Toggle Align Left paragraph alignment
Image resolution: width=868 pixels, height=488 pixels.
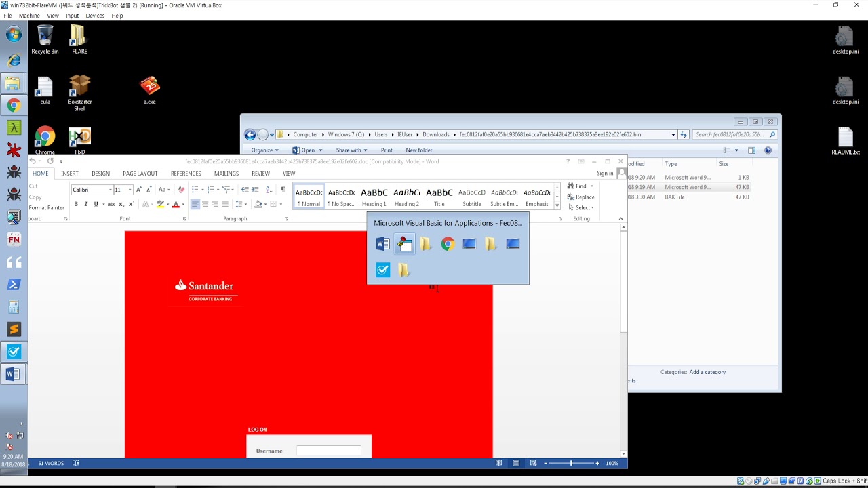(195, 204)
